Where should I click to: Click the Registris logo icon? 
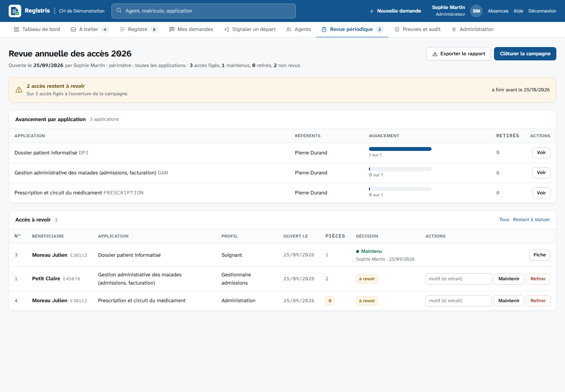15,11
